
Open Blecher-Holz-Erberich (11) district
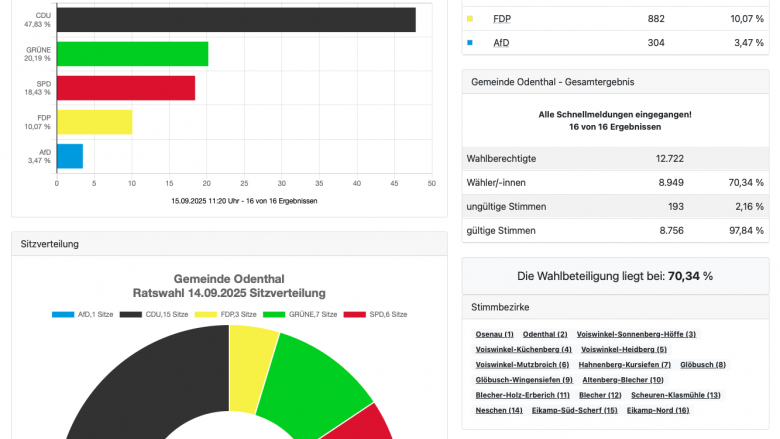point(522,395)
